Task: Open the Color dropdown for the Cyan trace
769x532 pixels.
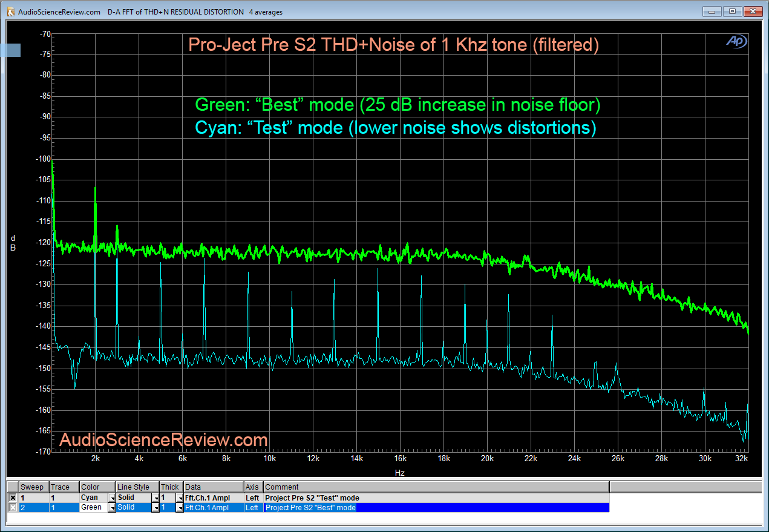Action: (x=111, y=498)
